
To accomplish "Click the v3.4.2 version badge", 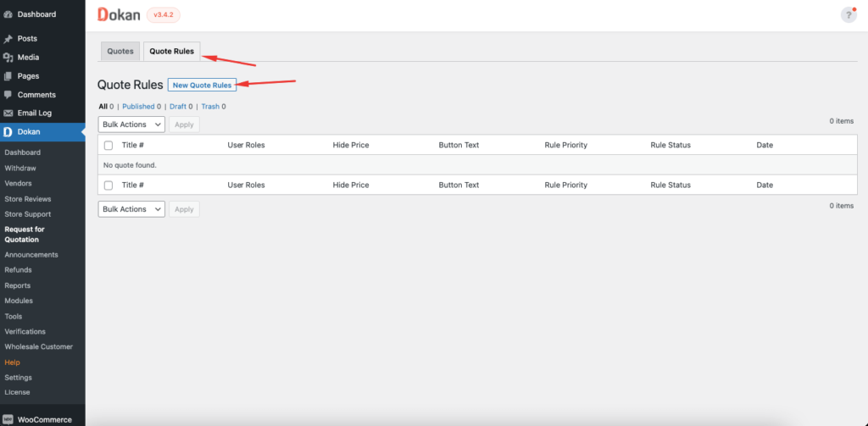I will pyautogui.click(x=164, y=15).
